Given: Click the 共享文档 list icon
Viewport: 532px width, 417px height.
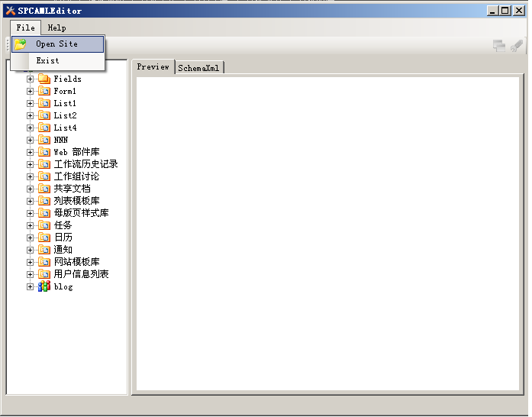Looking at the screenshot, I should click(44, 189).
